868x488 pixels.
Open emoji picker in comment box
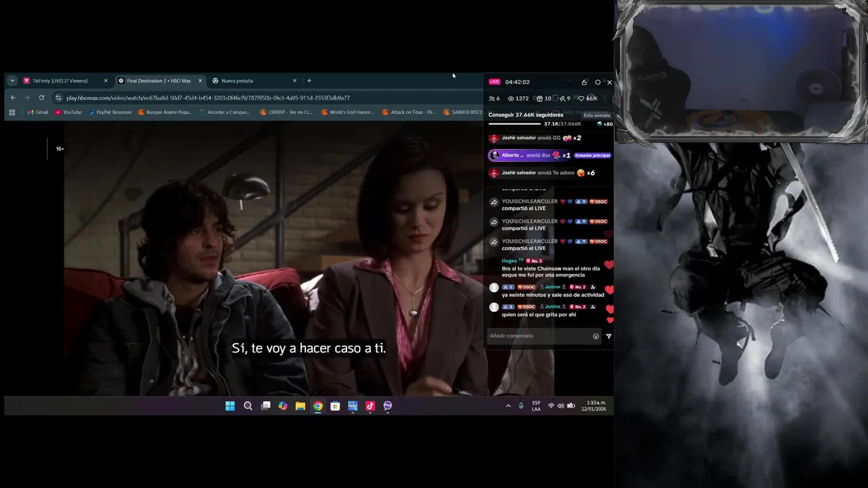click(x=596, y=336)
